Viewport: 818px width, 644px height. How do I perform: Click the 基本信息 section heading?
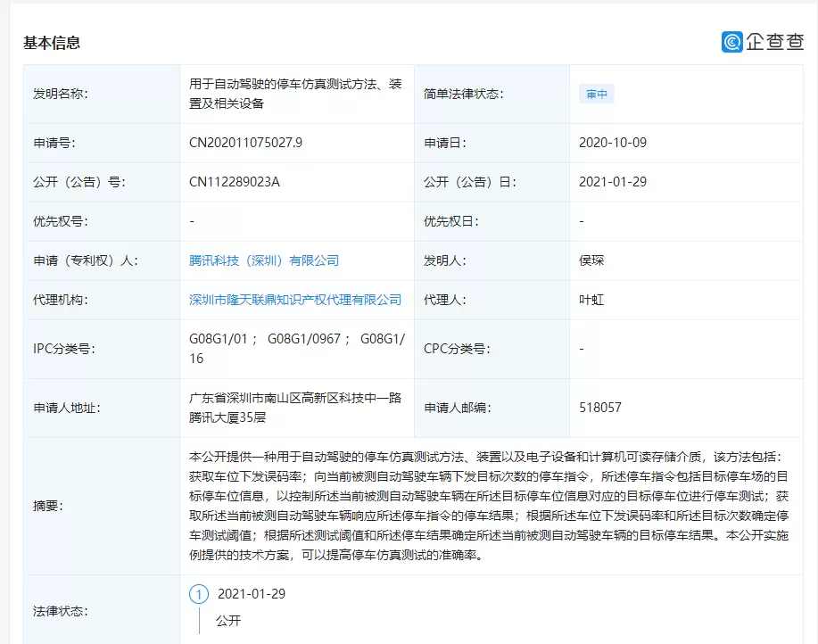click(x=52, y=43)
